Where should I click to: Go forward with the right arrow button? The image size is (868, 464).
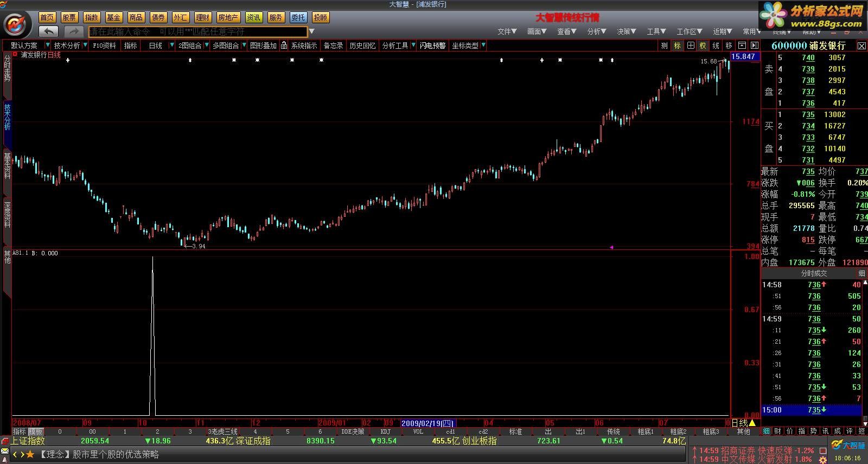pyautogui.click(x=74, y=31)
